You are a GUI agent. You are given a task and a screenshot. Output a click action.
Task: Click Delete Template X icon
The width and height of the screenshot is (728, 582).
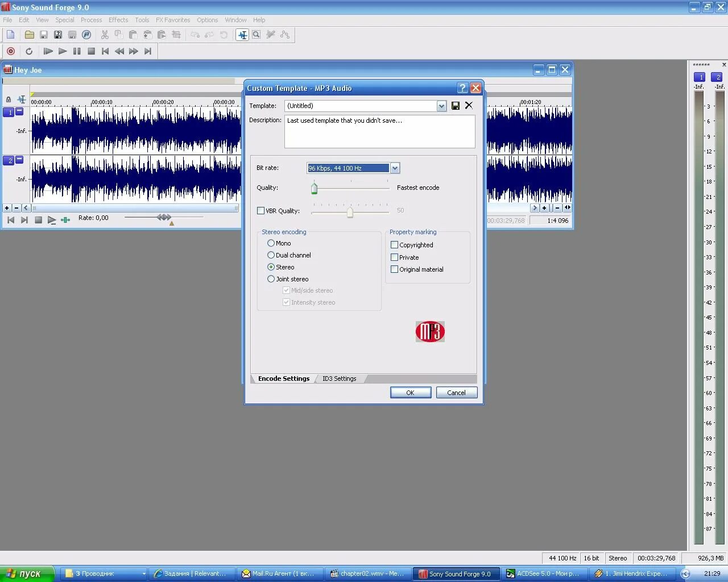tap(469, 105)
